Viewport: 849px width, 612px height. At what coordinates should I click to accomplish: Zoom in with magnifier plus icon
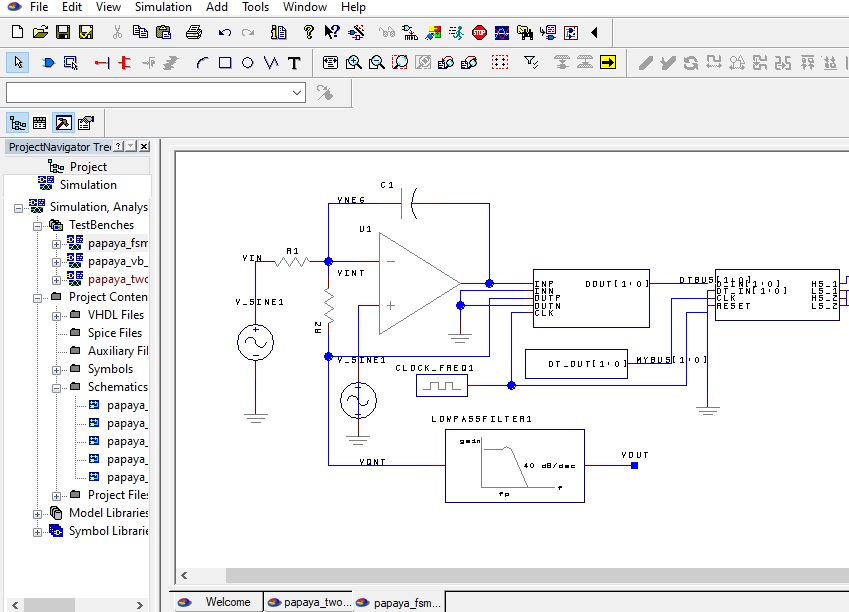click(354, 63)
